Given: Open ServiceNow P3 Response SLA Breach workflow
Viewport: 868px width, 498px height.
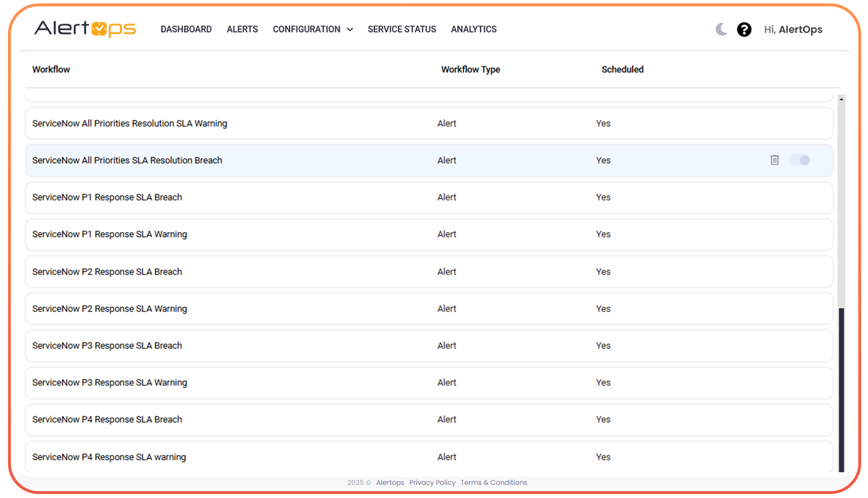Looking at the screenshot, I should coord(107,345).
